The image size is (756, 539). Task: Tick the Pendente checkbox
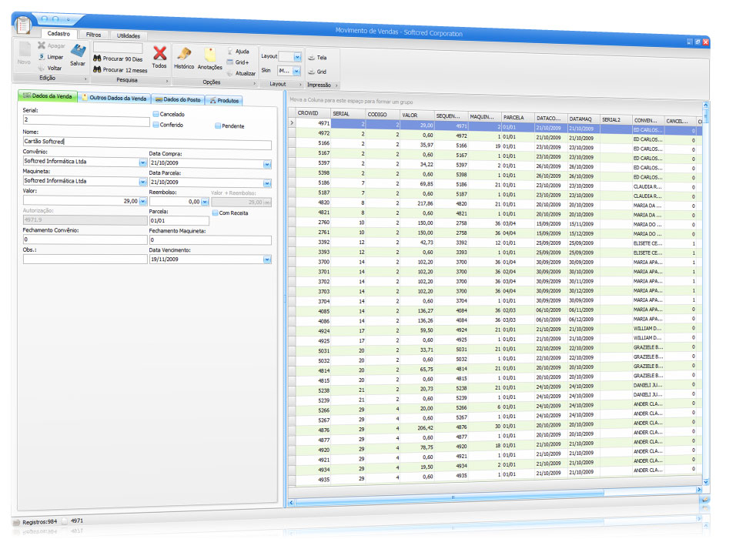point(218,126)
